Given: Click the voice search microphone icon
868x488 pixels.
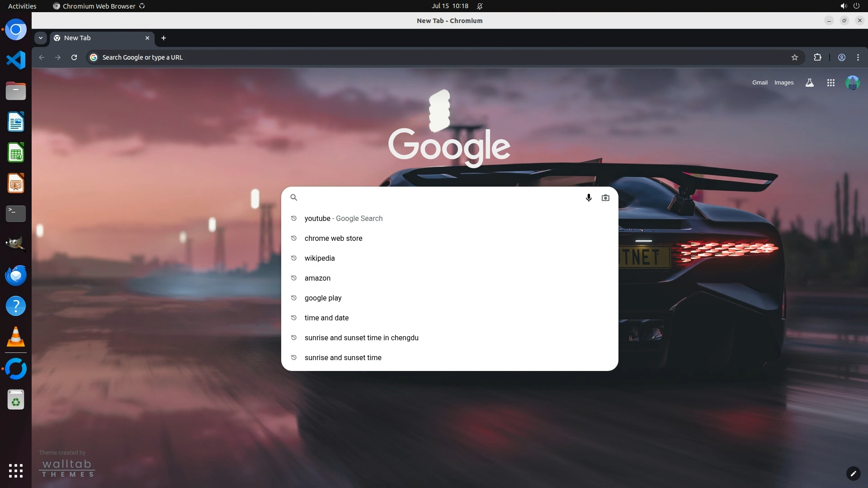Looking at the screenshot, I should click(589, 197).
